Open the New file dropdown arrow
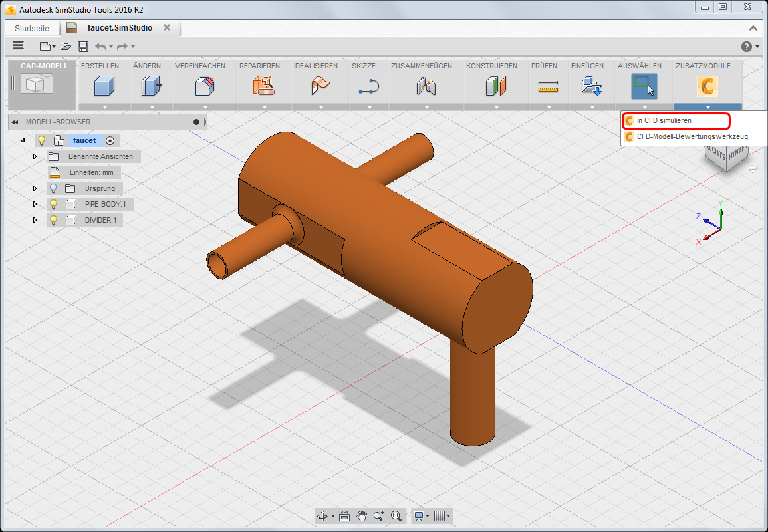 54,47
